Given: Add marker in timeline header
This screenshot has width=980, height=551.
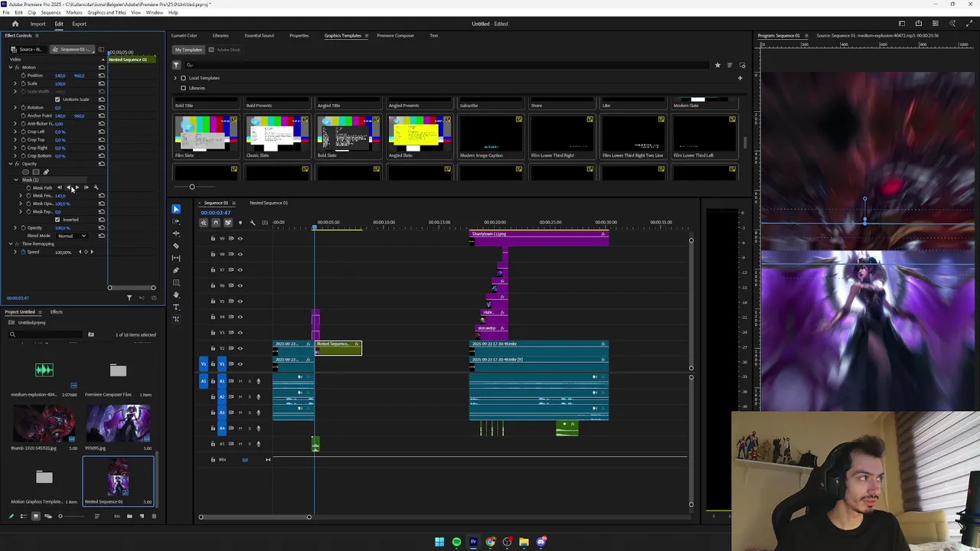Looking at the screenshot, I should (x=240, y=223).
